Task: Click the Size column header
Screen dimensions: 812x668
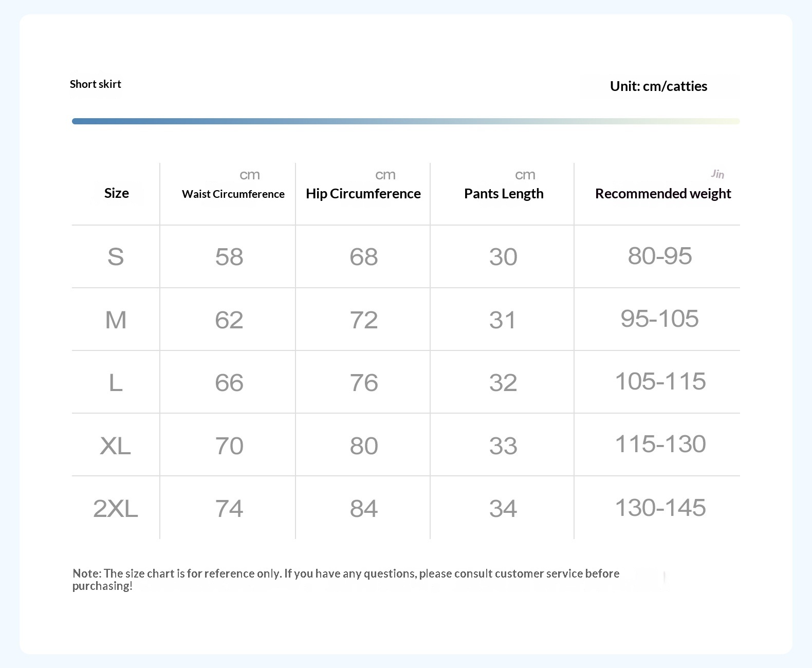Action: click(x=117, y=193)
